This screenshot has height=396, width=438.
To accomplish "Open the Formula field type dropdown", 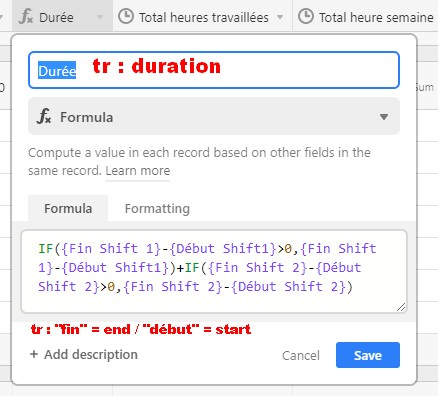I will 214,117.
